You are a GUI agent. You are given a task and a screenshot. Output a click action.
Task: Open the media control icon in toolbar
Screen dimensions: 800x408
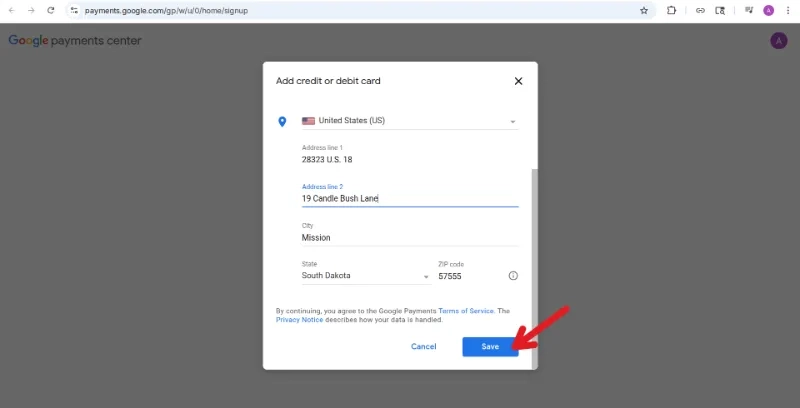coord(748,10)
